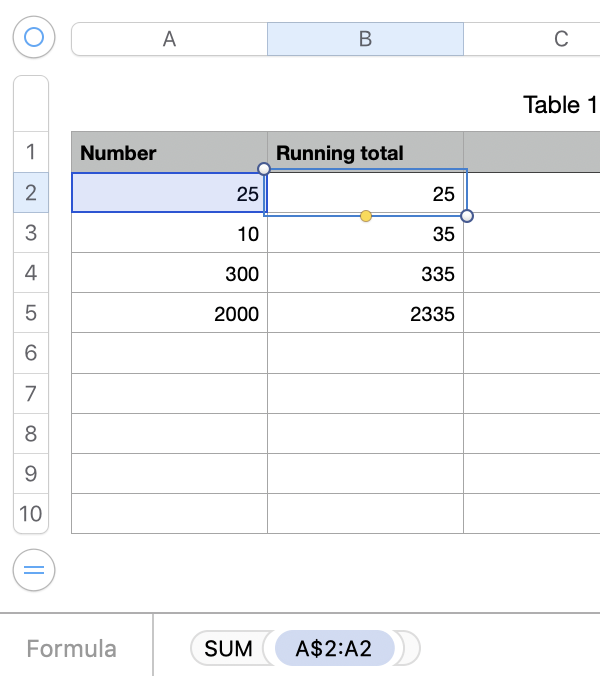Click the Number header cell
Viewport: 600px width, 676px height.
(170, 153)
